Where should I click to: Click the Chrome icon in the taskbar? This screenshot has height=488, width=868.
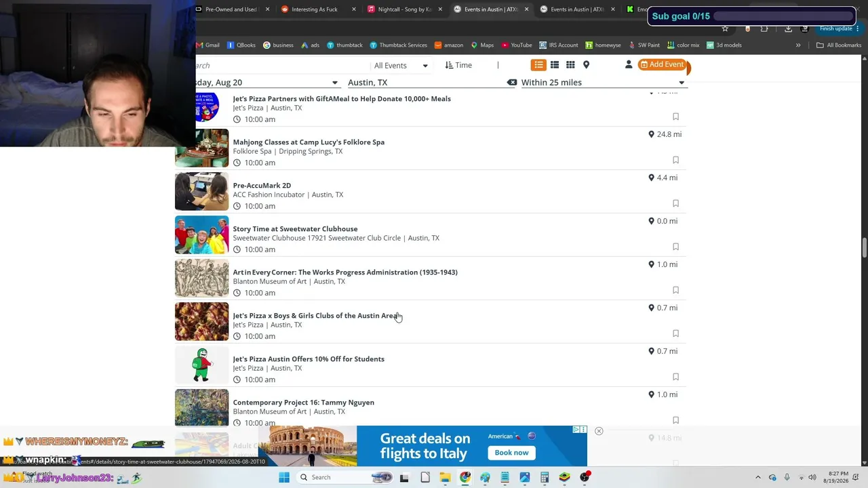point(465,477)
